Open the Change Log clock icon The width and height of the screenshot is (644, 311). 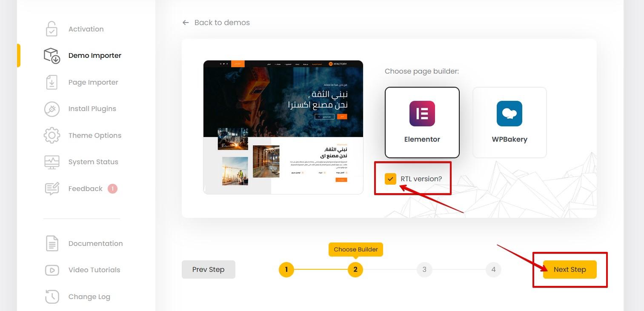pos(52,297)
